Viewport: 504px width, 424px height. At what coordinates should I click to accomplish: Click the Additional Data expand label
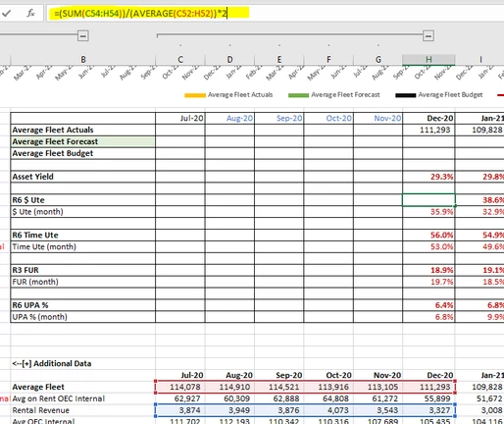(52, 363)
